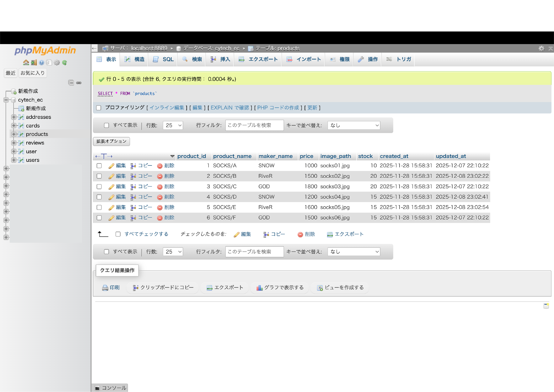This screenshot has width=554, height=392.
Task: Click the EXPLAIN query link
Action: (x=230, y=108)
